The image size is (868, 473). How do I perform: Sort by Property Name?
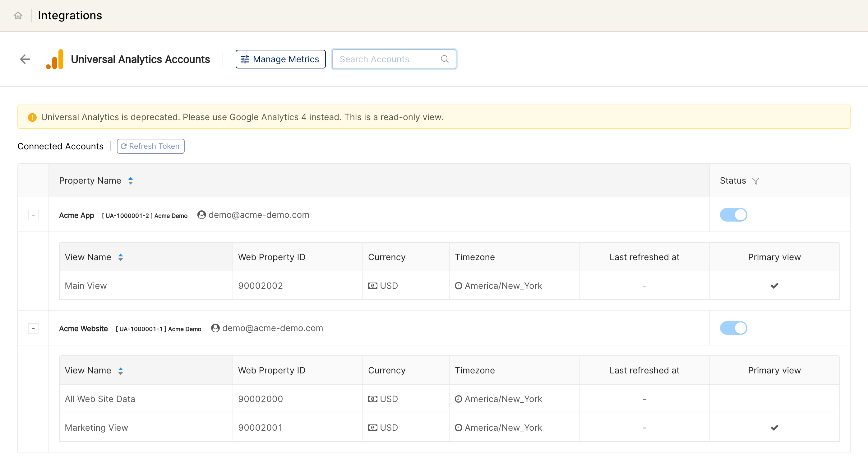click(130, 181)
